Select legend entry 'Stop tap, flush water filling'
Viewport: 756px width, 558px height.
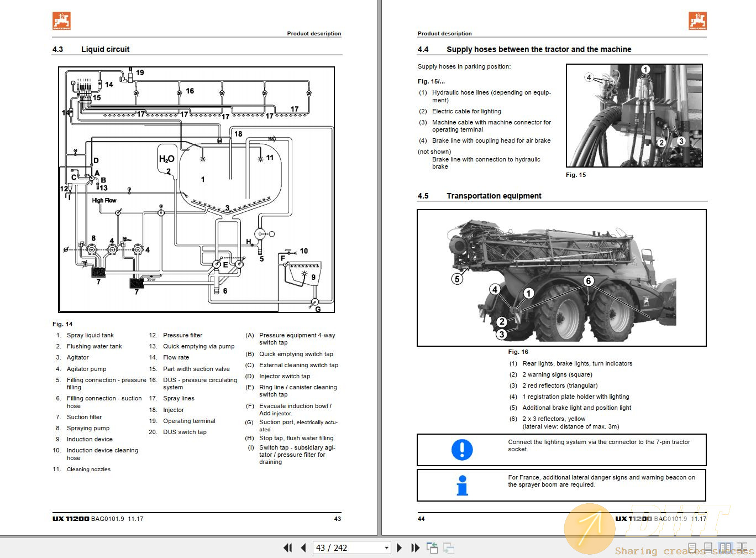(296, 438)
